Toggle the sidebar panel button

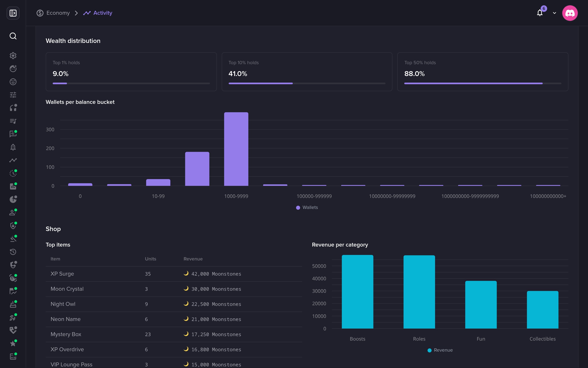pos(13,13)
